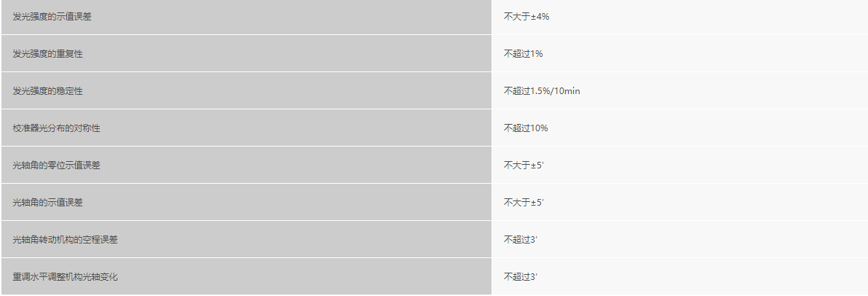The width and height of the screenshot is (868, 296).
Task: Click the last table row's gray header cell
Action: click(246, 276)
